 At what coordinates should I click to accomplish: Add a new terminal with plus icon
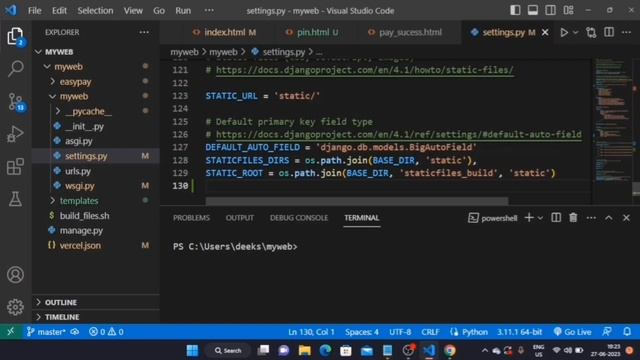pos(529,218)
